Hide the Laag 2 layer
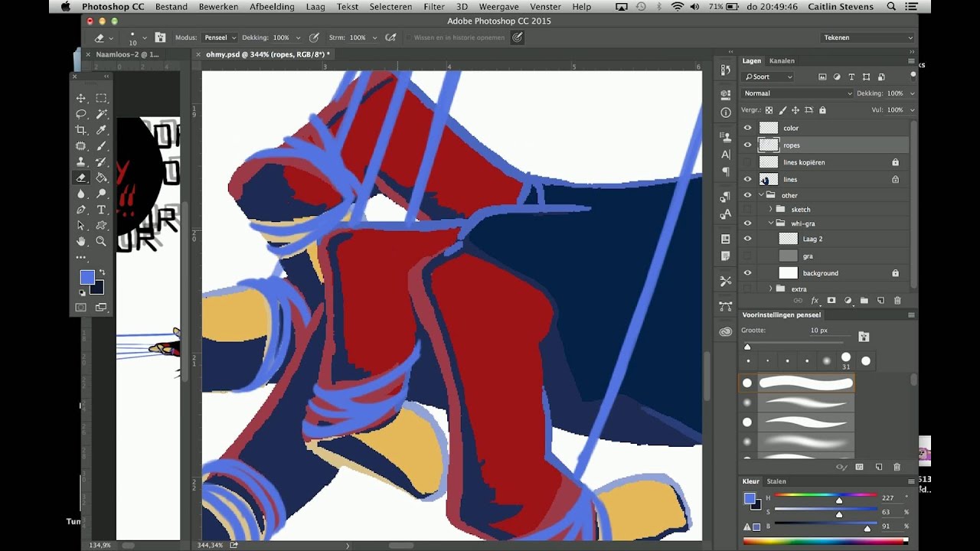The image size is (980, 551). (x=748, y=239)
